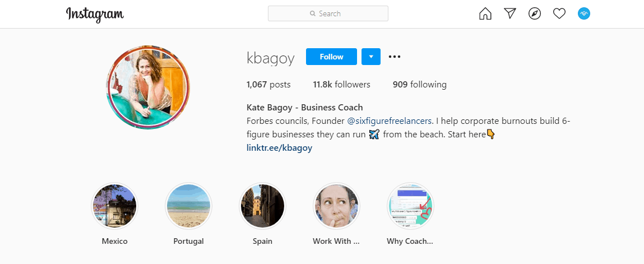Follow the kbagoy account
Screen dimensions: 644x264
pos(331,57)
